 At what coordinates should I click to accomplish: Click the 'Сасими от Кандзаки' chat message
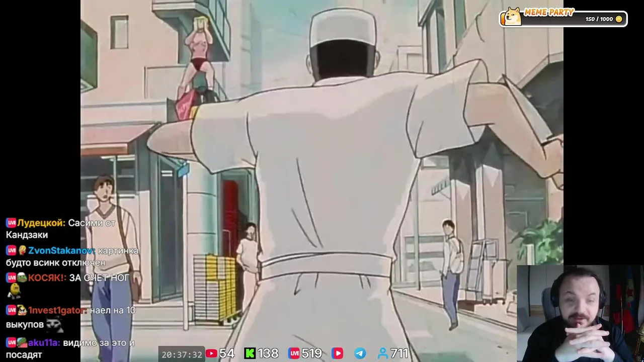point(61,229)
